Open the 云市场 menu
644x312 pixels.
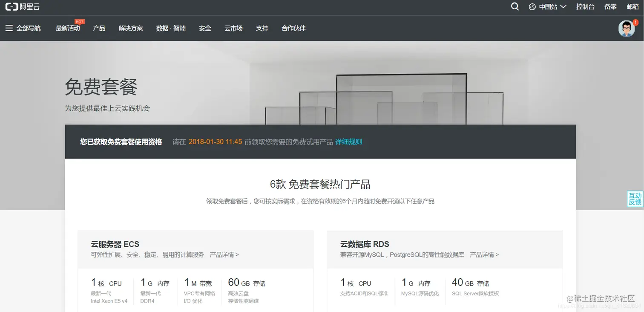233,29
